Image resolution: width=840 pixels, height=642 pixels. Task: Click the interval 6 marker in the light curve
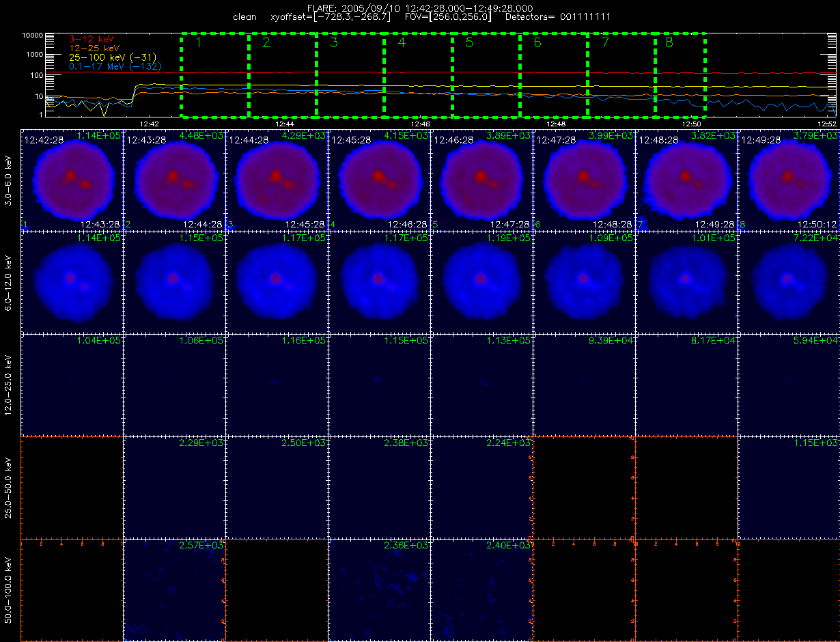537,43
